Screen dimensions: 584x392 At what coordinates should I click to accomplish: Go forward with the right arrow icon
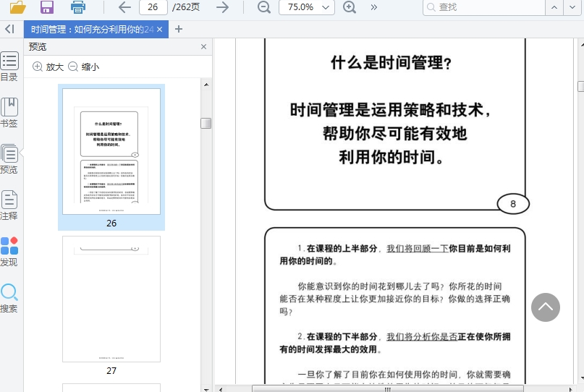[223, 7]
